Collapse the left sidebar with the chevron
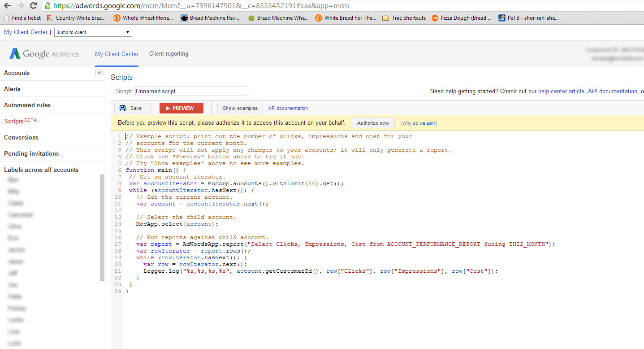This screenshot has width=644, height=349. pyautogui.click(x=99, y=73)
